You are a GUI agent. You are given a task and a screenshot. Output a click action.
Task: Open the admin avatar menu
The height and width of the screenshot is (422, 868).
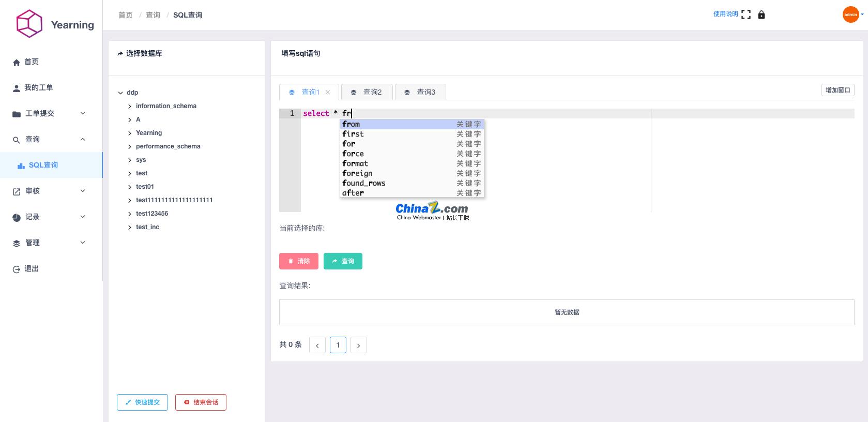pos(851,14)
